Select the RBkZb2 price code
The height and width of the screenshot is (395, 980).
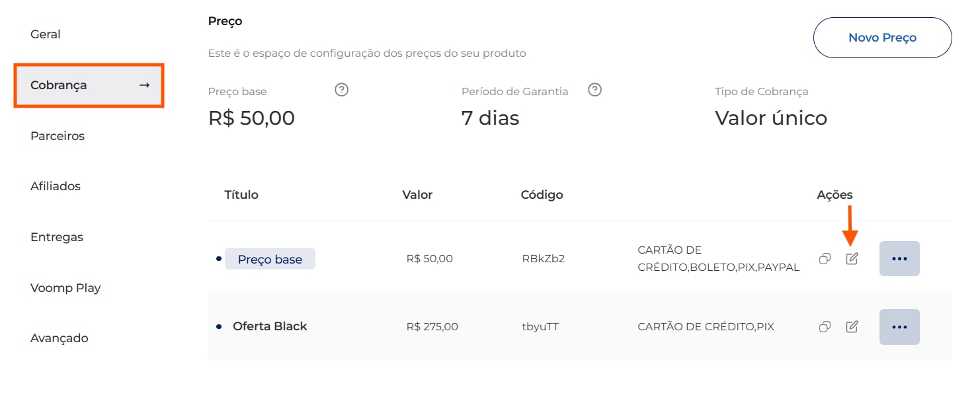[543, 259]
